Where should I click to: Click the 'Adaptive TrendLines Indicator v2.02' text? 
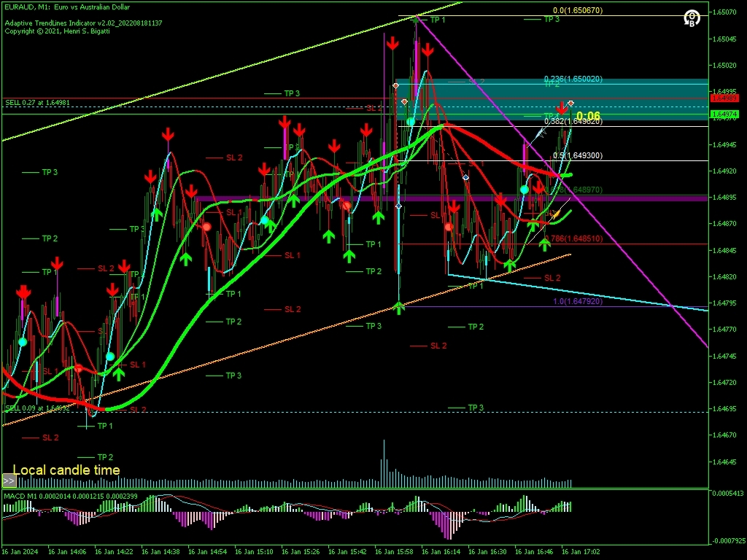coord(83,23)
